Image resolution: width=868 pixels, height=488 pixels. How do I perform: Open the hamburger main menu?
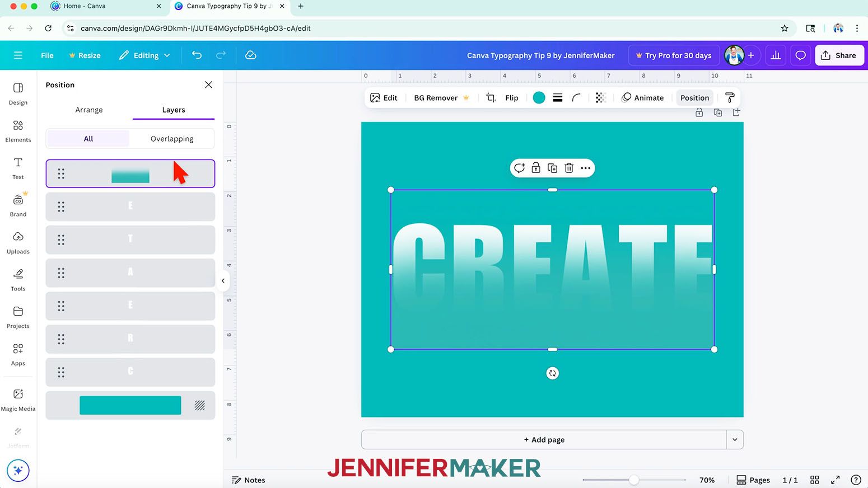point(18,55)
